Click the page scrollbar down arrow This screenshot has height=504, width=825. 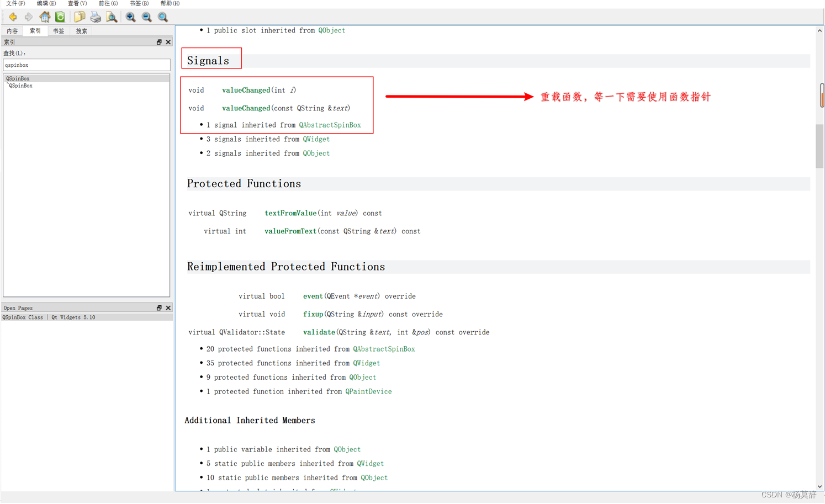819,486
